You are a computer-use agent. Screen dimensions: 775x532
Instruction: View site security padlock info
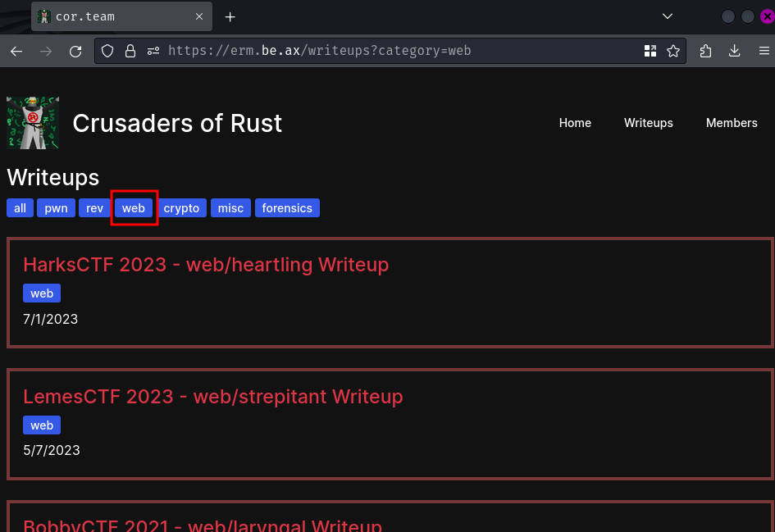tap(130, 51)
